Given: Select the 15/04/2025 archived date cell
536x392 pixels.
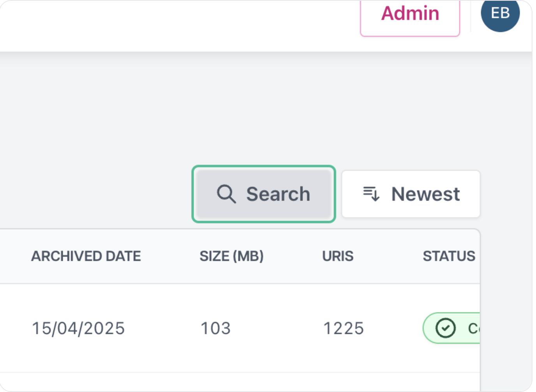Looking at the screenshot, I should click(x=78, y=328).
